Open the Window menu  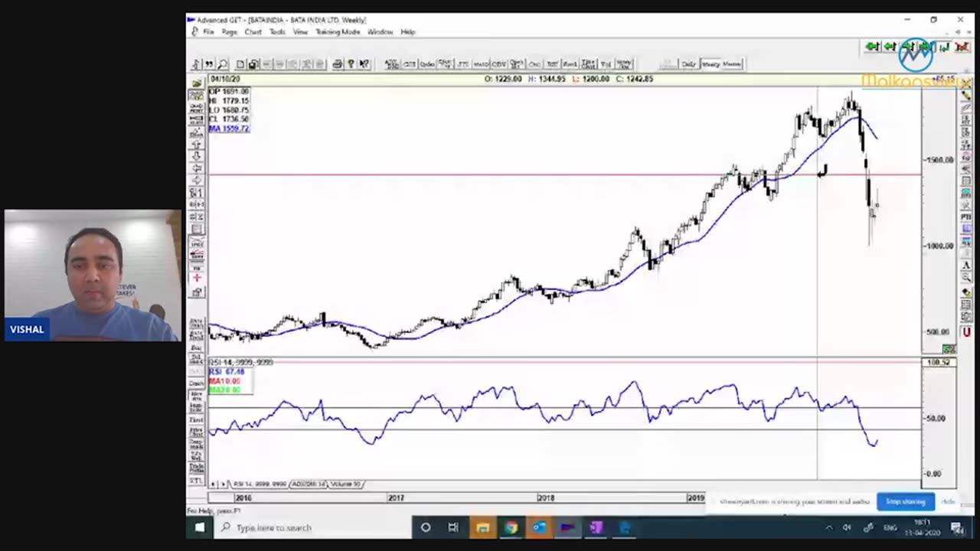tap(380, 32)
